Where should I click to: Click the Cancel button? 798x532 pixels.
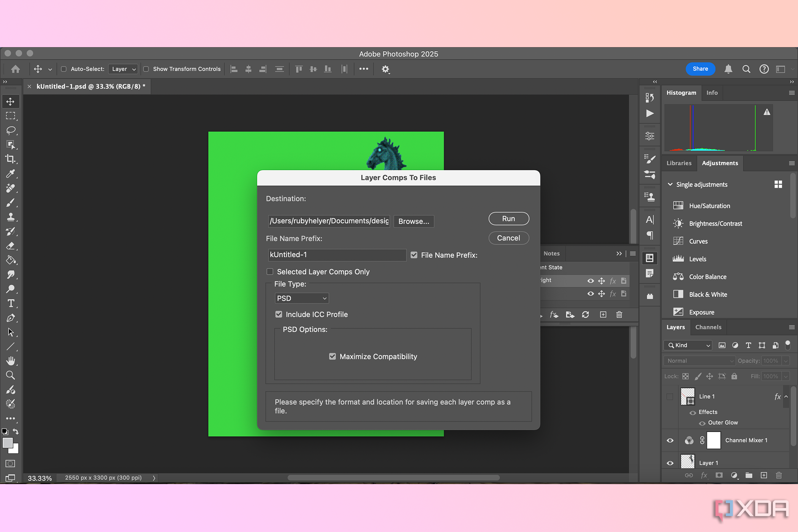pyautogui.click(x=508, y=238)
